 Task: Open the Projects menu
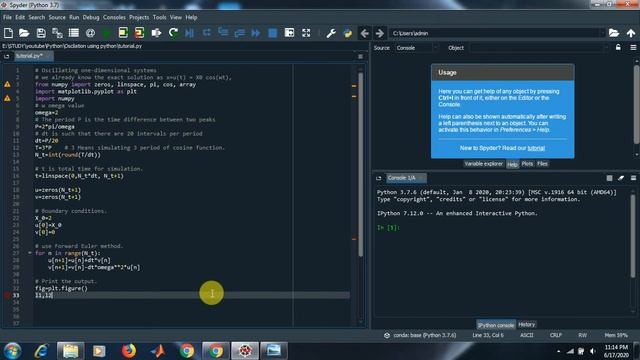[139, 17]
